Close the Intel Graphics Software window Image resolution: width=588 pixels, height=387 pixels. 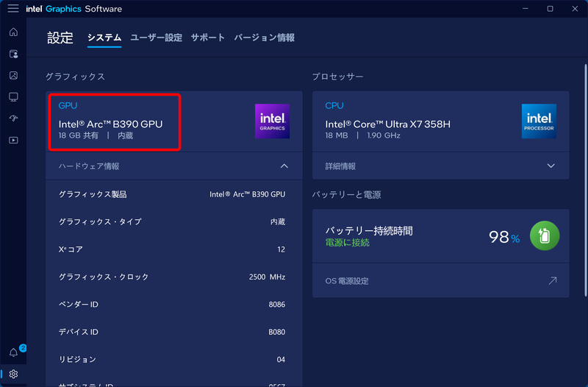pos(575,8)
